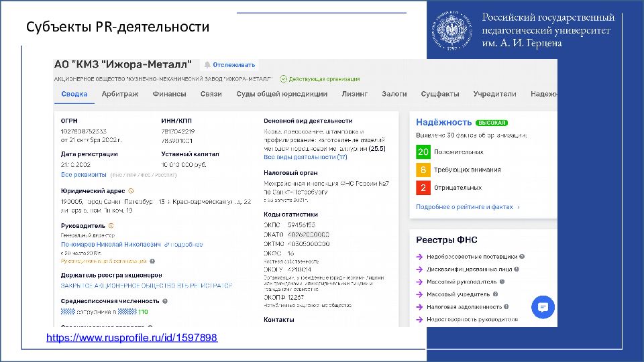The image size is (644, 362).
Task: Click Руководитель еще 5 организаций link
Action: (103, 261)
